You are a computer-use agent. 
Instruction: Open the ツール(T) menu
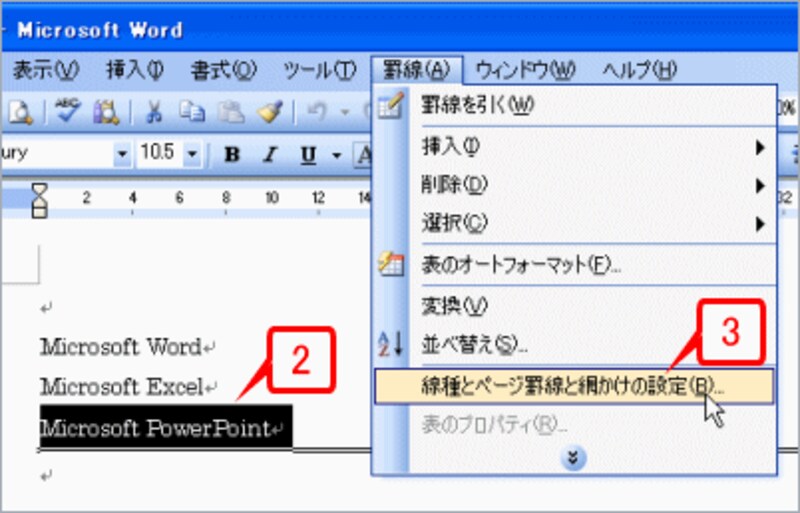[x=319, y=70]
